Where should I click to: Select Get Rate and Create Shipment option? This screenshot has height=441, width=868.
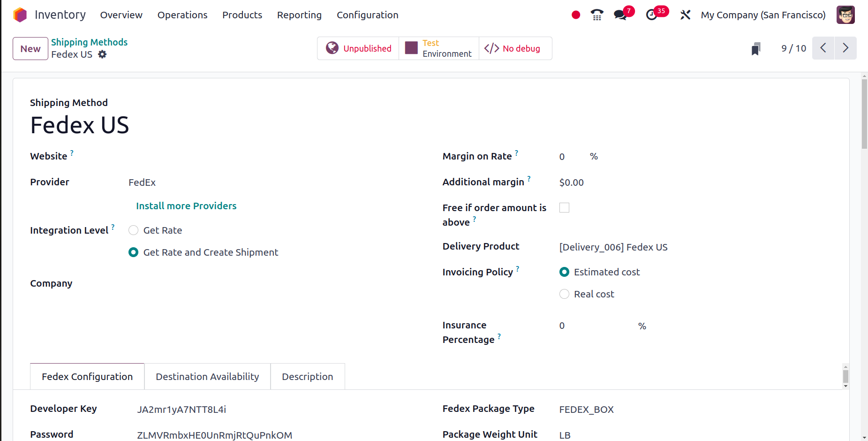click(134, 252)
